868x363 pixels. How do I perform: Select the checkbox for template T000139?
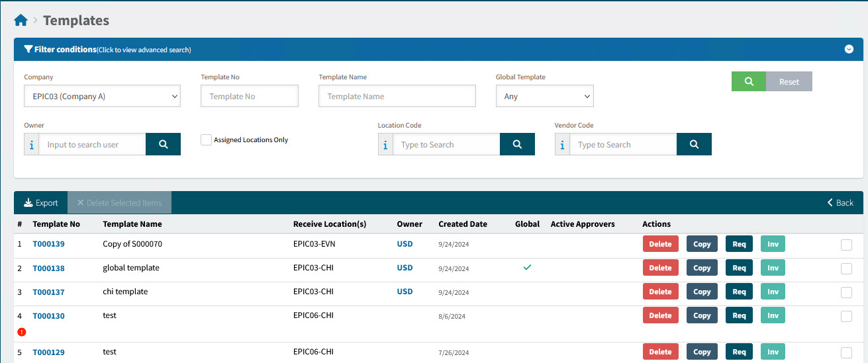coord(846,245)
